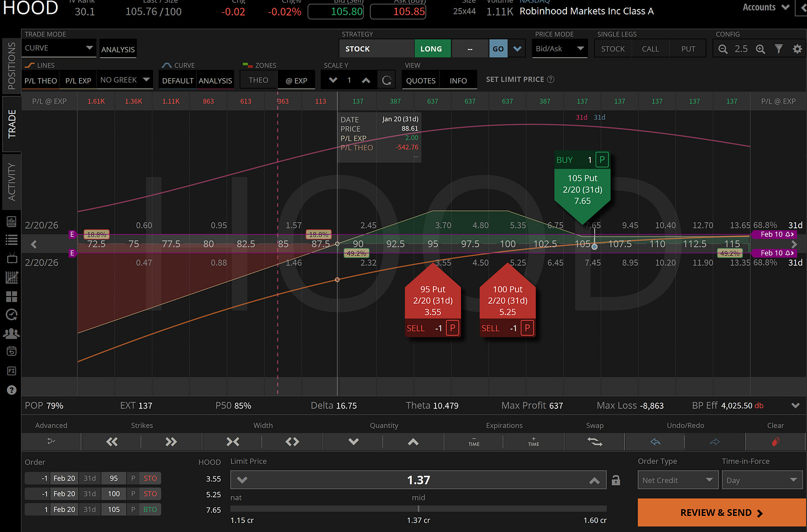Select DEFAULT curve setting
The image size is (807, 532).
point(178,80)
